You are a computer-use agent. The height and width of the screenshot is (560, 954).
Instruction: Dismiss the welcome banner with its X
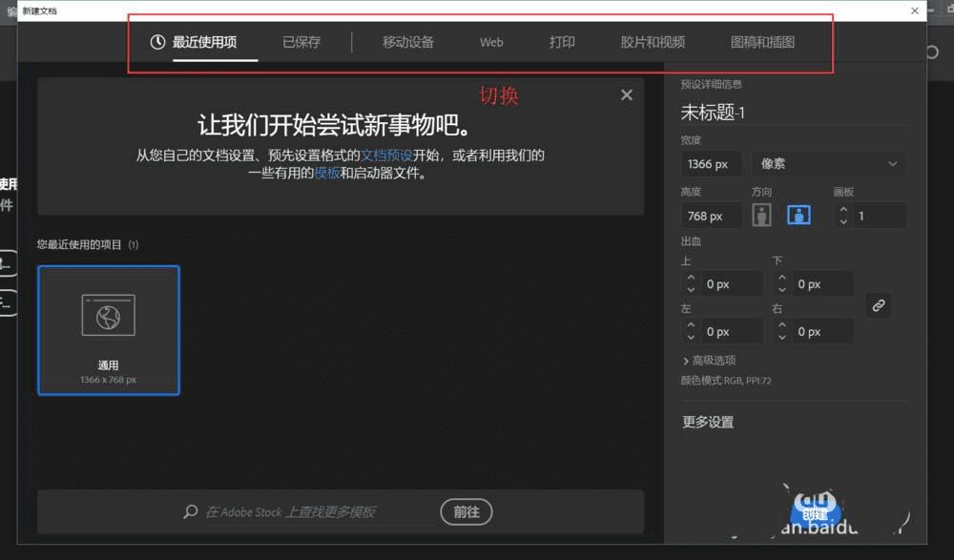click(x=627, y=95)
